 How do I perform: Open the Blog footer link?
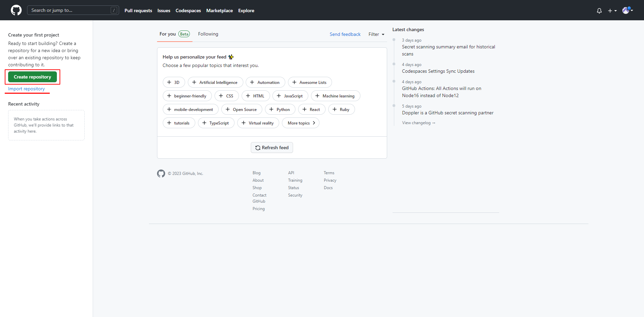click(x=257, y=173)
